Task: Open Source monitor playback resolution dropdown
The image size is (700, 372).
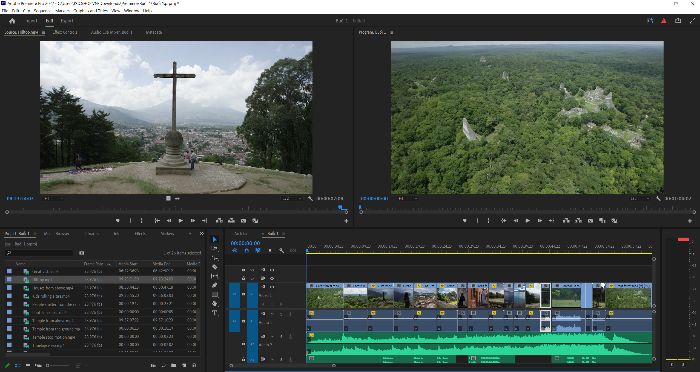Action: tap(292, 199)
